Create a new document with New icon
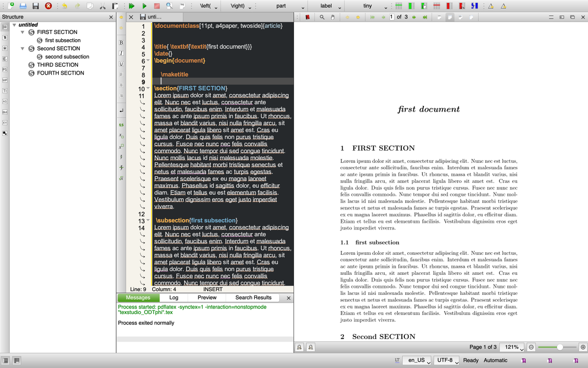Screen dimensions: 588x368 coord(10,6)
